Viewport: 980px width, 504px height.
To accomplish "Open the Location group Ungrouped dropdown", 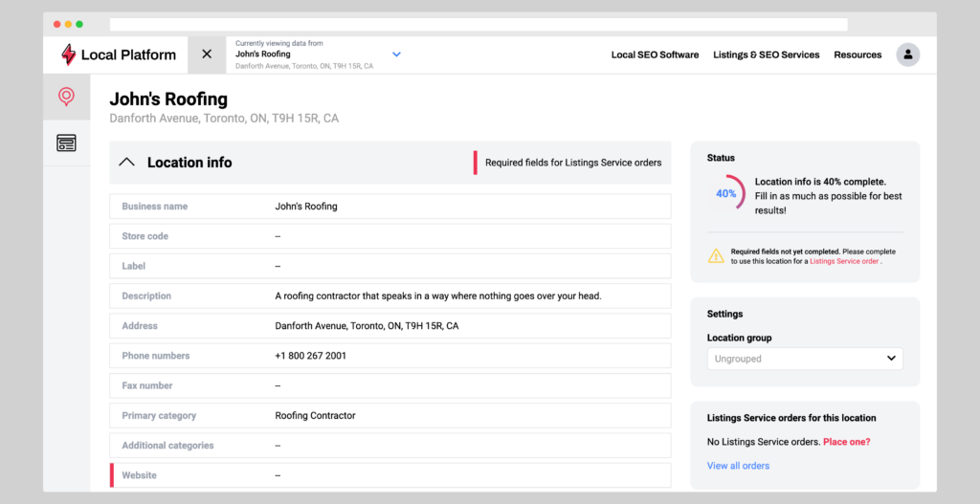I will (805, 359).
